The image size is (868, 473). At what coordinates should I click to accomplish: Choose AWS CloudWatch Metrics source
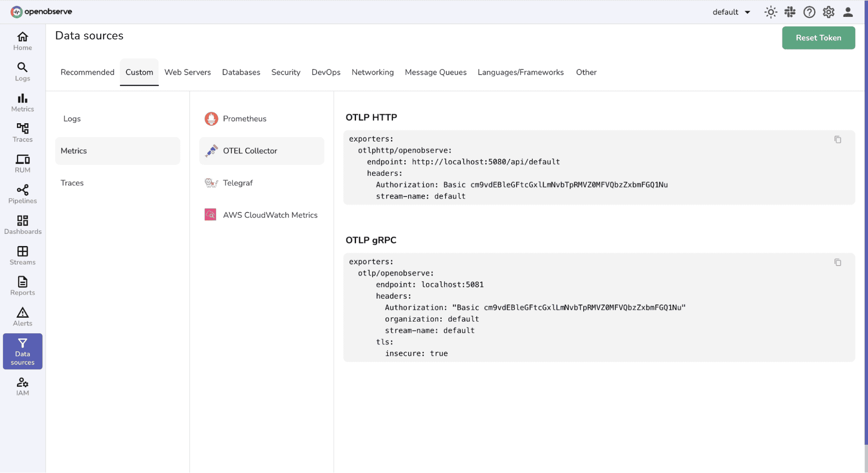[270, 215]
